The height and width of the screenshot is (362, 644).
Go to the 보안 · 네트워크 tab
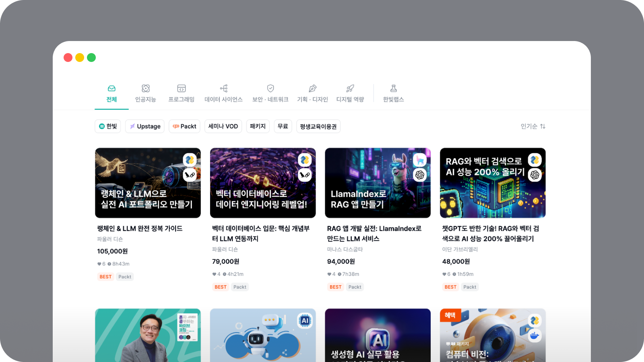(270, 94)
